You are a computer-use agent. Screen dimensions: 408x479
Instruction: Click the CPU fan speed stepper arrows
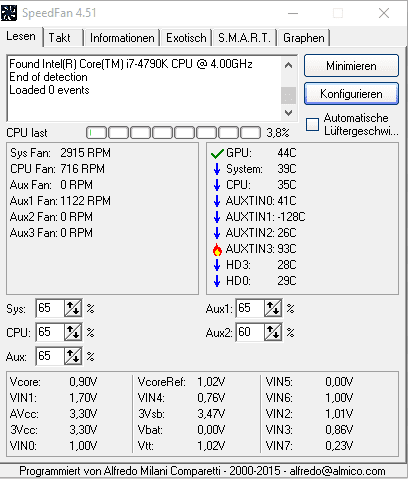pos(73,332)
